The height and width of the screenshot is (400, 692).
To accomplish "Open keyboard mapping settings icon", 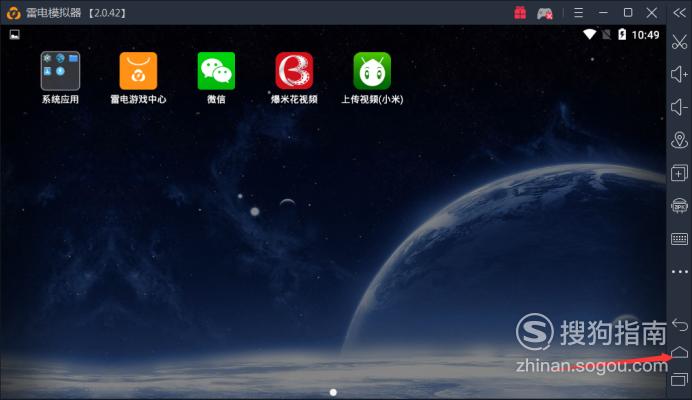I will pyautogui.click(x=679, y=239).
